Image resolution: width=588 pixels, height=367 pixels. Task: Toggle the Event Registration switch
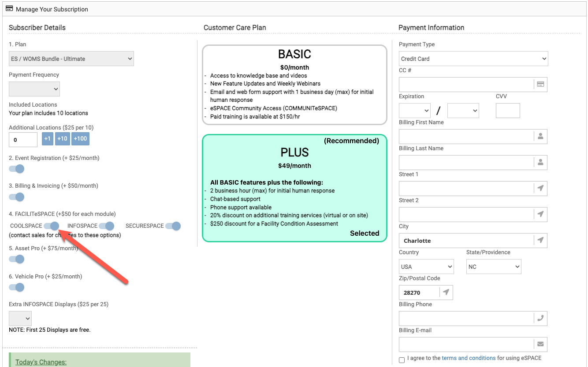pyautogui.click(x=17, y=169)
